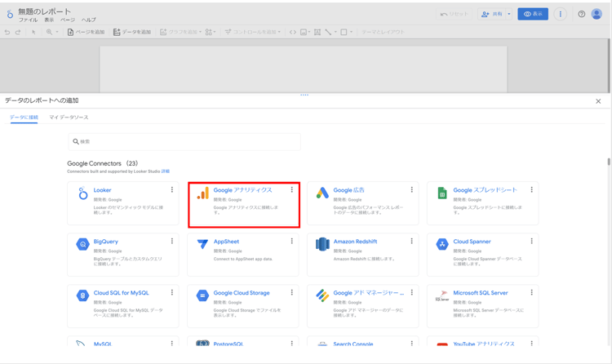Image resolution: width=612 pixels, height=364 pixels.
Task: Choose the Amazon Redshift connector icon
Action: click(322, 244)
